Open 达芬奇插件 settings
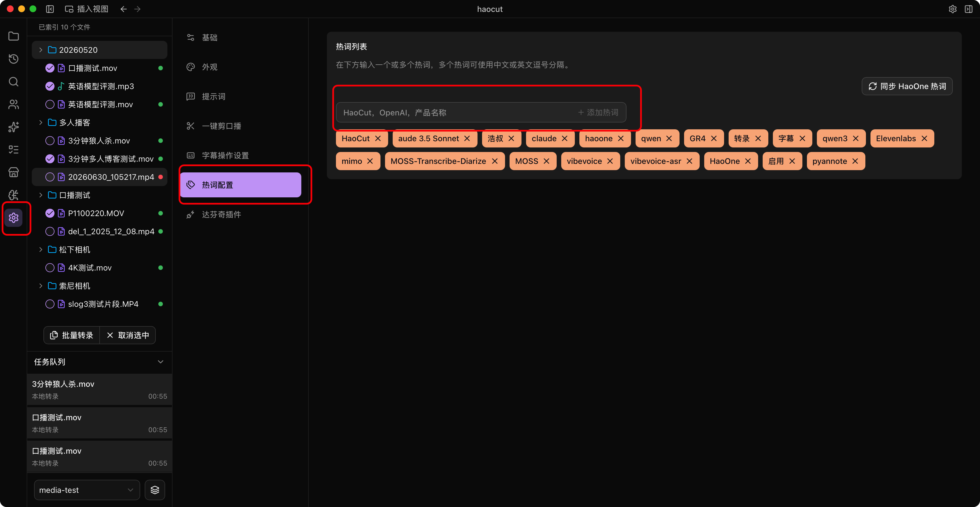 pyautogui.click(x=240, y=215)
